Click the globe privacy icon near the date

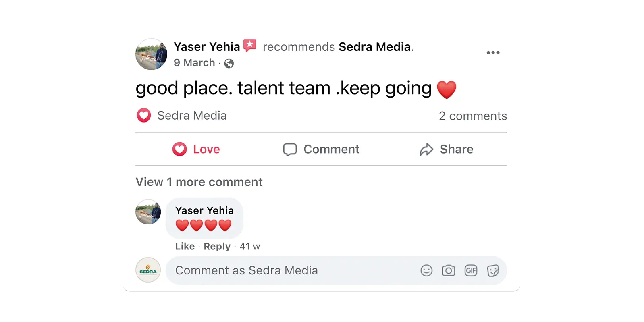(x=229, y=63)
